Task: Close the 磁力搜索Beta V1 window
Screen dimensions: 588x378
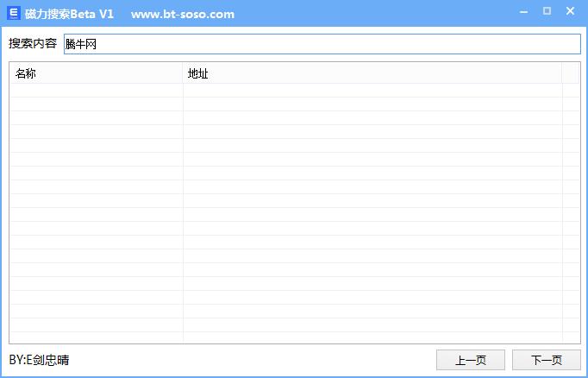Action: click(x=570, y=11)
